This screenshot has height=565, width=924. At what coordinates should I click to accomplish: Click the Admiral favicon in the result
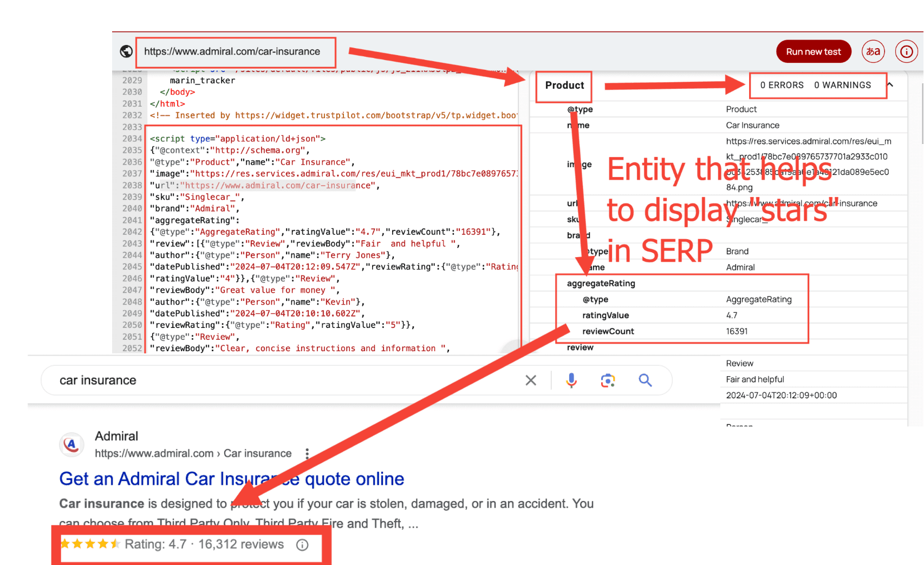[x=71, y=445]
